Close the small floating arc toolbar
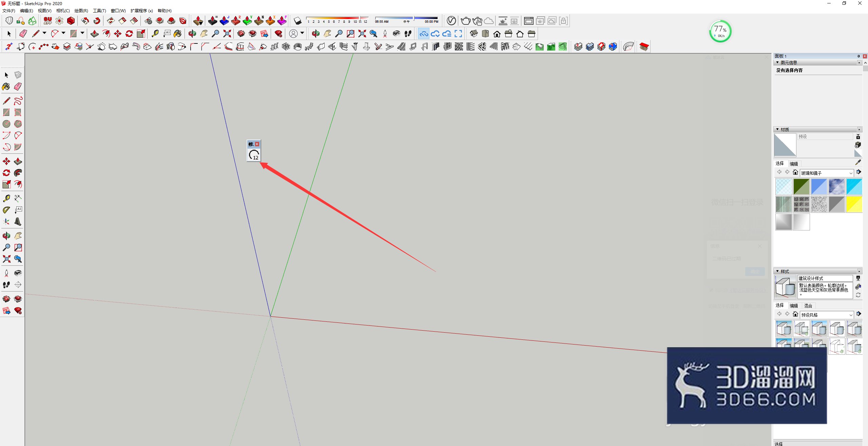 tap(257, 144)
